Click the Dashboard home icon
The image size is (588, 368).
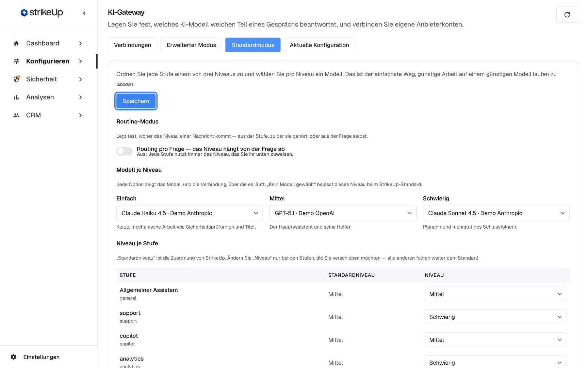[x=16, y=43]
